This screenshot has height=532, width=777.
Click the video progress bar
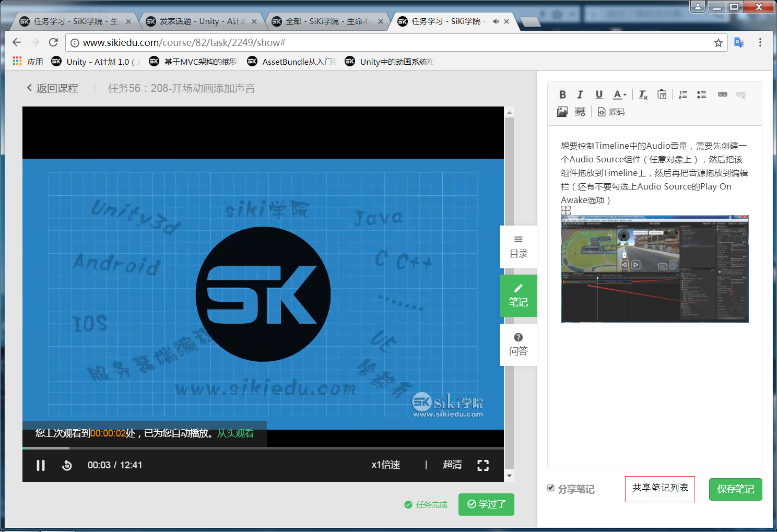[263, 448]
